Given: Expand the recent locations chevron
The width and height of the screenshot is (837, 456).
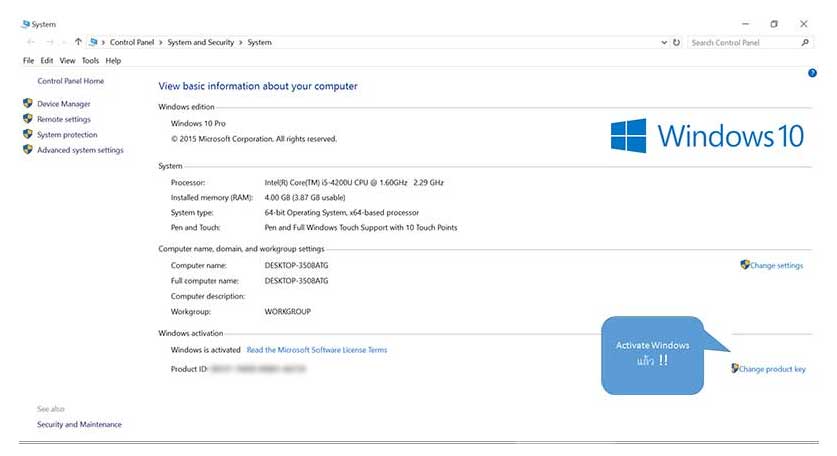Looking at the screenshot, I should click(64, 42).
